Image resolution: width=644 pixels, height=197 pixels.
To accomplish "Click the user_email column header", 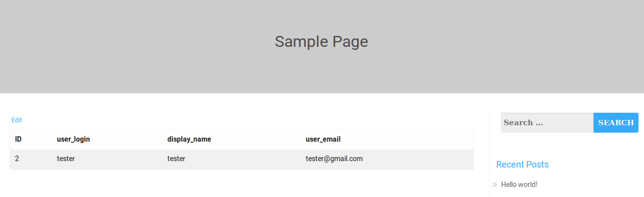I will tap(323, 139).
